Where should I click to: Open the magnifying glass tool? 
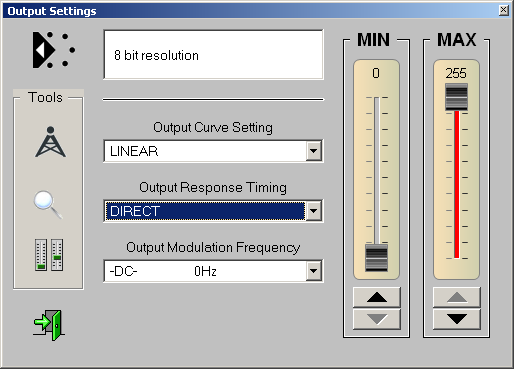coord(48,204)
